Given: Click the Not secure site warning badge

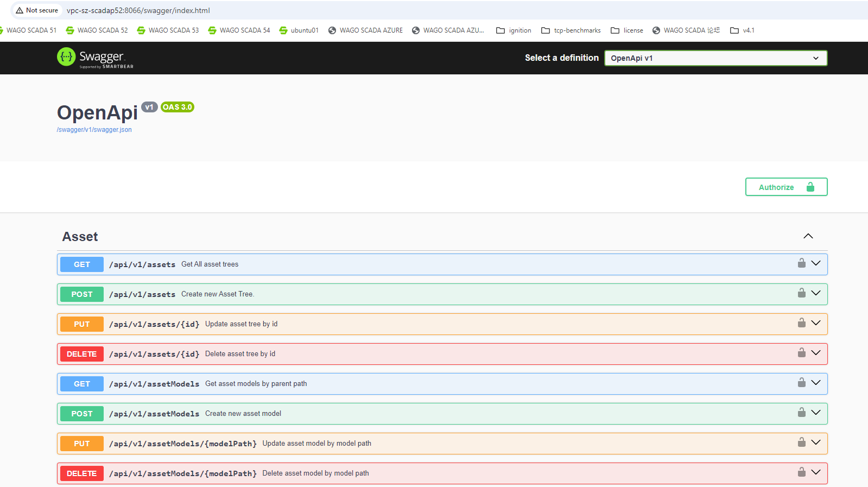Looking at the screenshot, I should pos(37,10).
